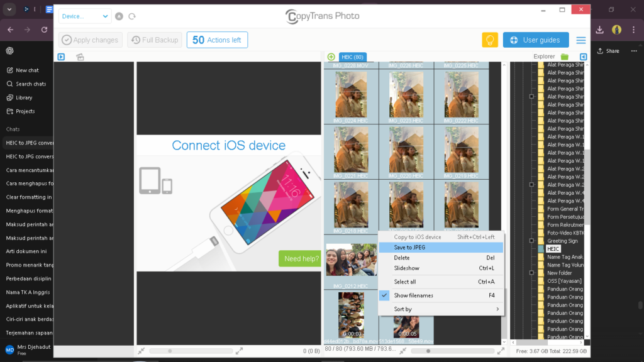Click the eject device icon

(119, 16)
